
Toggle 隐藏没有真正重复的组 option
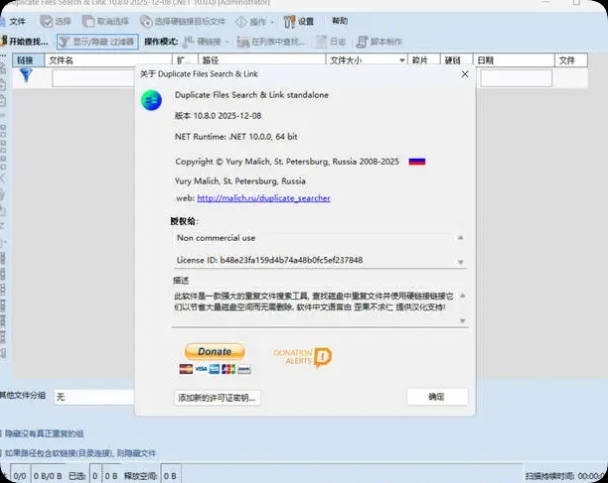tap(43, 433)
